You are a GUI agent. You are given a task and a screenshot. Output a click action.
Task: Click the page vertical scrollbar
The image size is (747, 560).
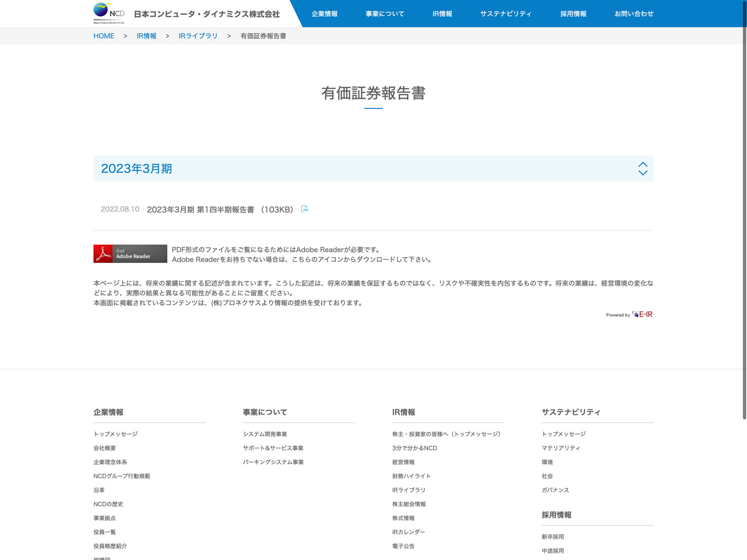[x=744, y=210]
